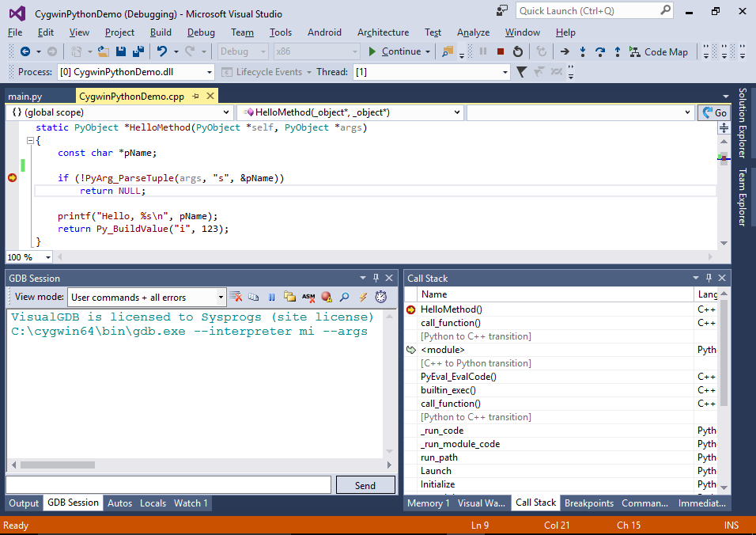This screenshot has height=535, width=756.
Task: Click the Go button
Action: click(714, 112)
